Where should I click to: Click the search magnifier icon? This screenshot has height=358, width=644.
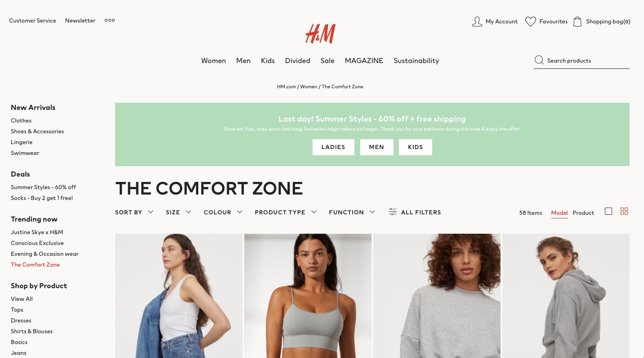539,60
